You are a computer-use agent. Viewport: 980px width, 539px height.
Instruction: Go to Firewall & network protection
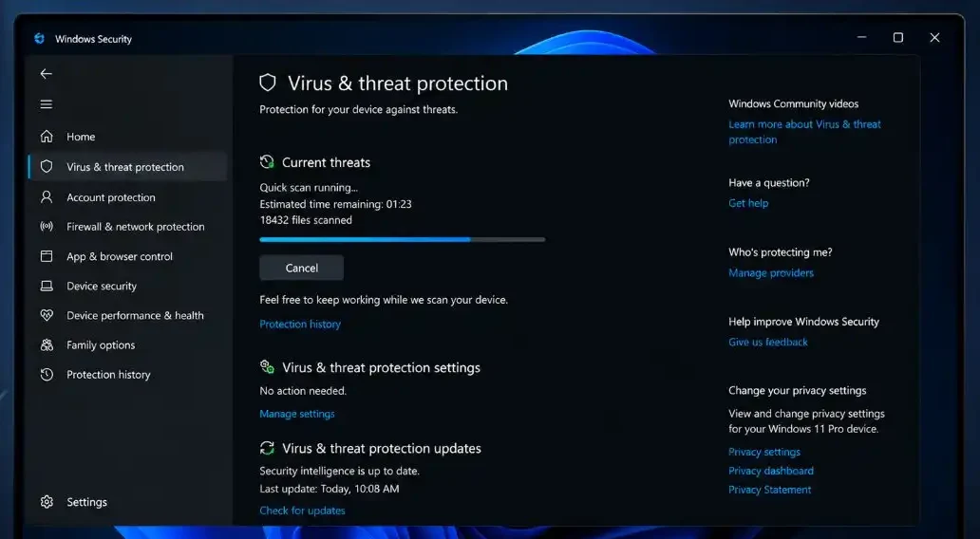(128, 227)
